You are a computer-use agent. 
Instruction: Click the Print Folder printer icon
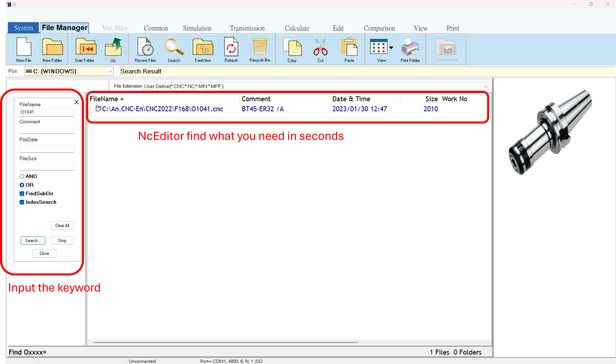410,47
